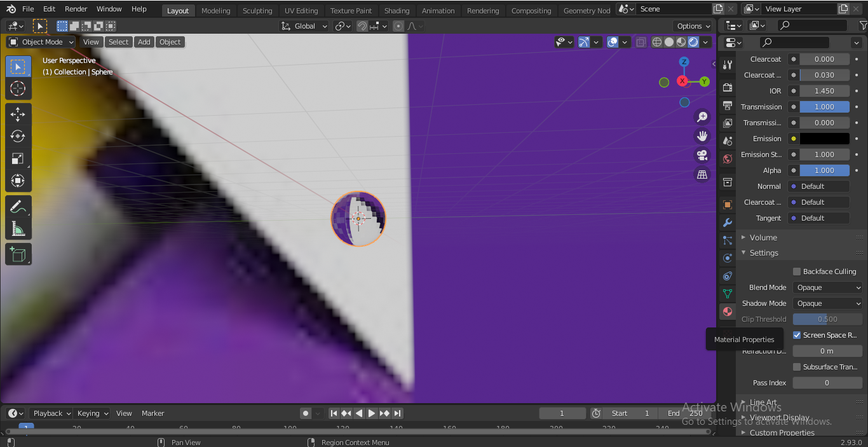This screenshot has width=868, height=447.
Task: Open the viewport Add menu
Action: tap(144, 42)
